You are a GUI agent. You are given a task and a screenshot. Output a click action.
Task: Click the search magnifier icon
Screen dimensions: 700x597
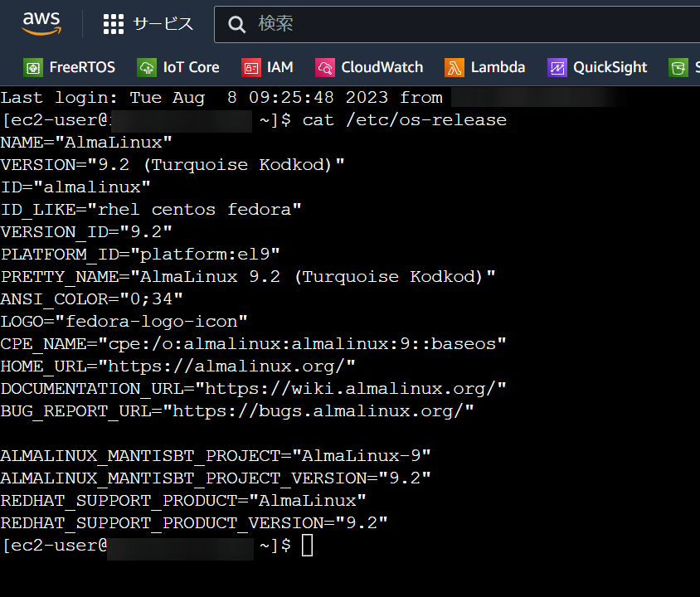(236, 24)
